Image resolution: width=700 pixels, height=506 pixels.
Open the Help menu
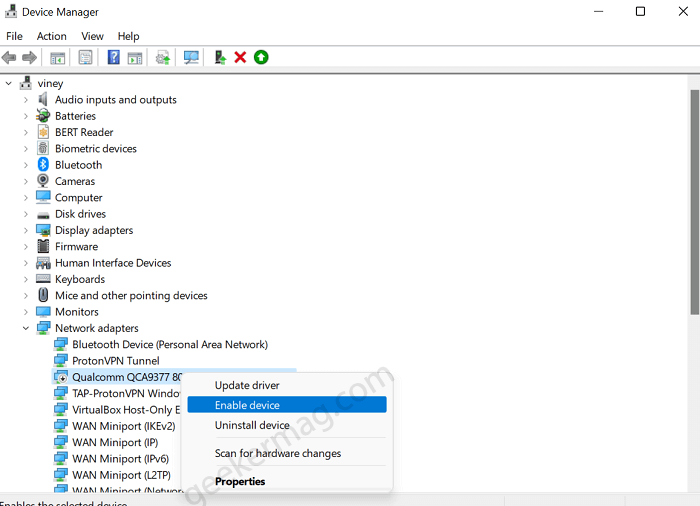pos(129,36)
